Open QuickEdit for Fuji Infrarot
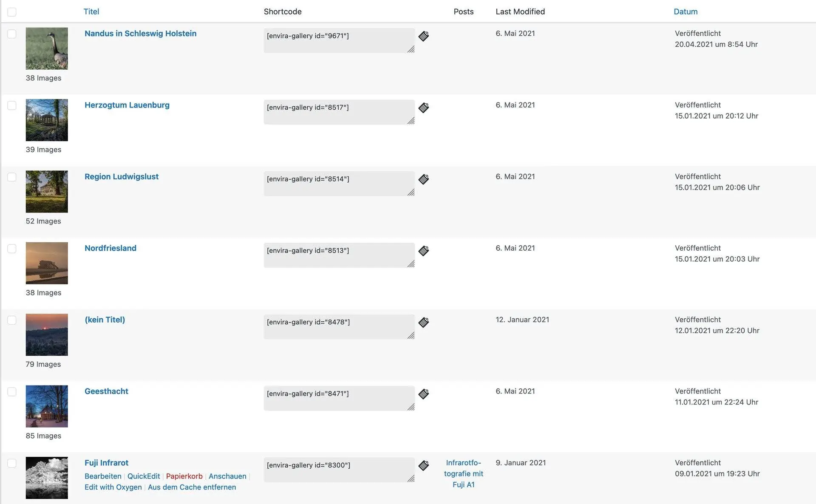This screenshot has width=816, height=504. coord(144,476)
